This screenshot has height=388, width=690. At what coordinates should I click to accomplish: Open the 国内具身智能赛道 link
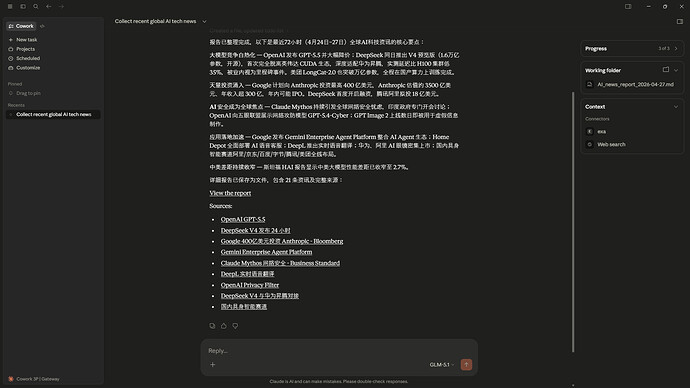tap(244, 307)
